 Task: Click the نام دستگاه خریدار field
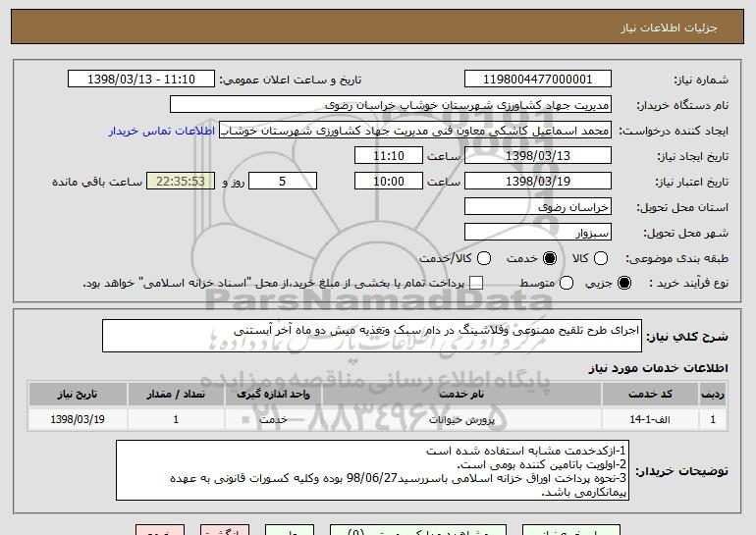391,105
